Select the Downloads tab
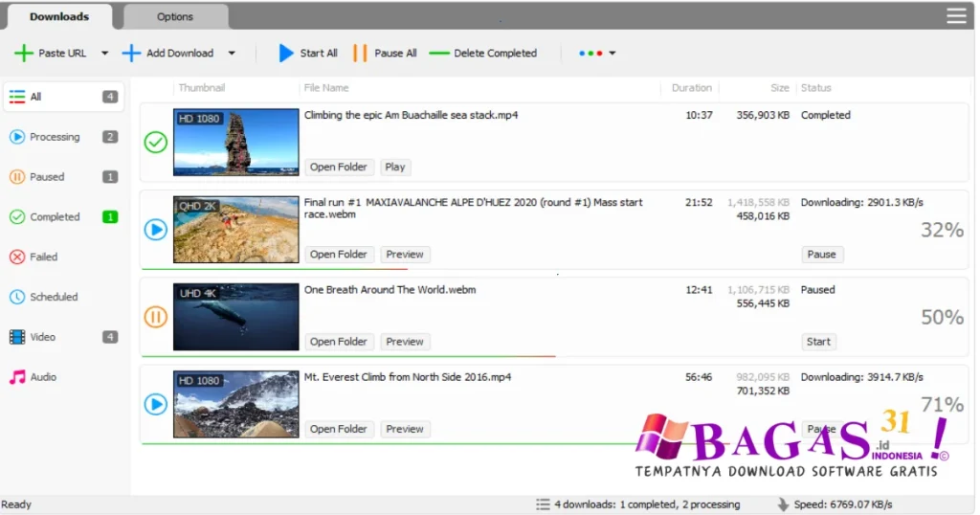This screenshot has width=980, height=515. pos(59,17)
